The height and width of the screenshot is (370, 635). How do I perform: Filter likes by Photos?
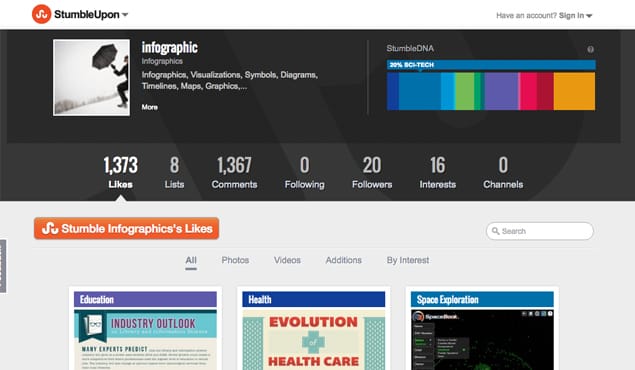tap(235, 260)
